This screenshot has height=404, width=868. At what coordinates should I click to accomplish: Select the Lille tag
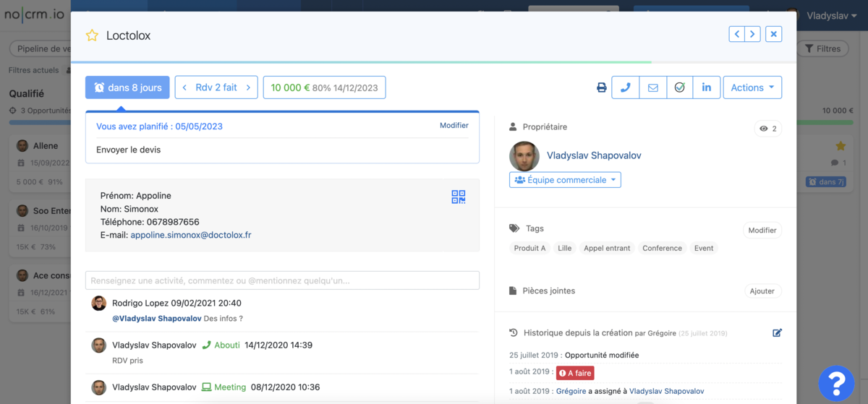565,248
